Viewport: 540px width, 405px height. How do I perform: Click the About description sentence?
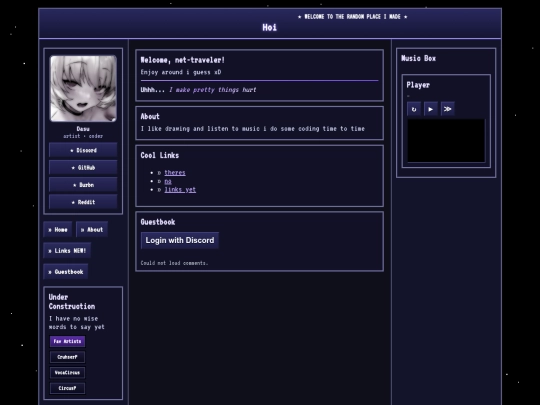point(252,129)
